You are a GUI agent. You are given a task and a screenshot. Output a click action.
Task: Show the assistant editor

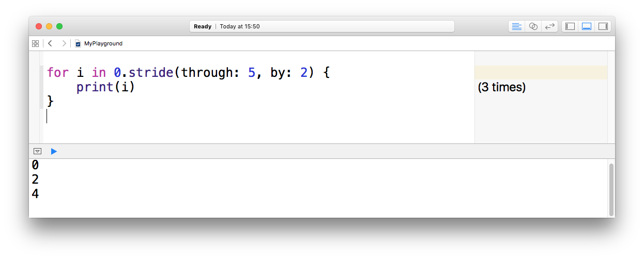pyautogui.click(x=533, y=26)
